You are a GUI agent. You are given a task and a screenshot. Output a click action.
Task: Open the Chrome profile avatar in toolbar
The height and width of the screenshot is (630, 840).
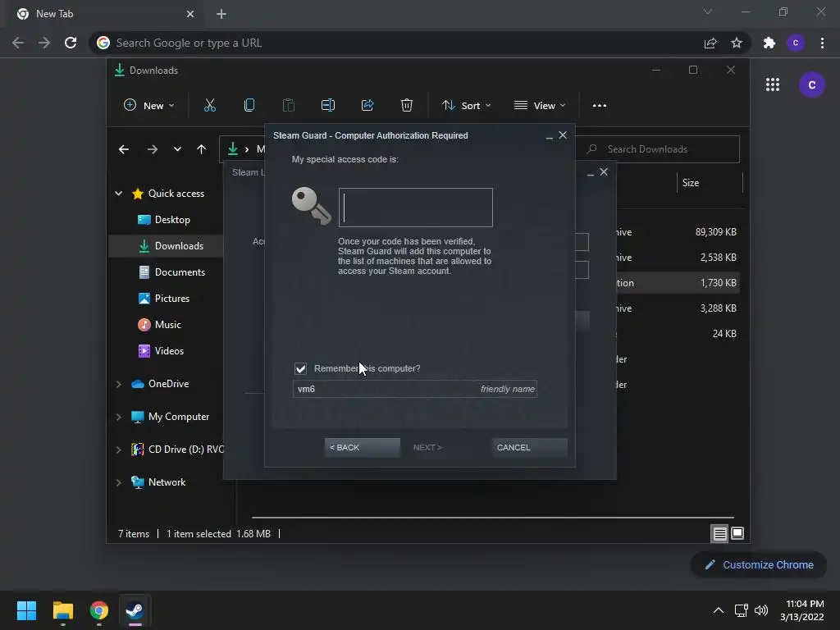click(x=796, y=43)
